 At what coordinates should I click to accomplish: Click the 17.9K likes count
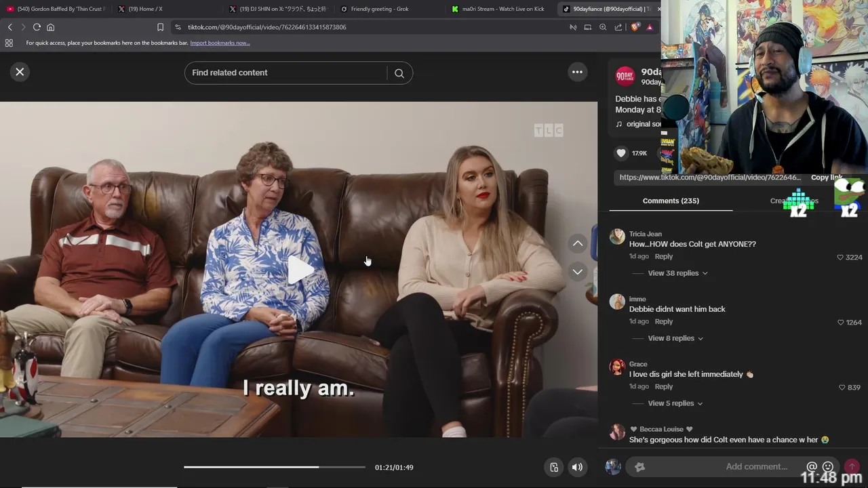639,153
